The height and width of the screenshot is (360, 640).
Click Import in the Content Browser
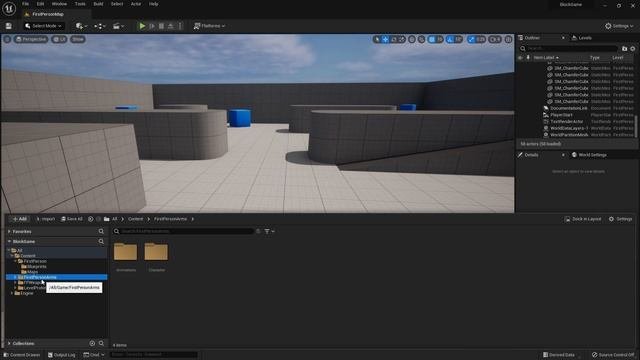pos(45,219)
